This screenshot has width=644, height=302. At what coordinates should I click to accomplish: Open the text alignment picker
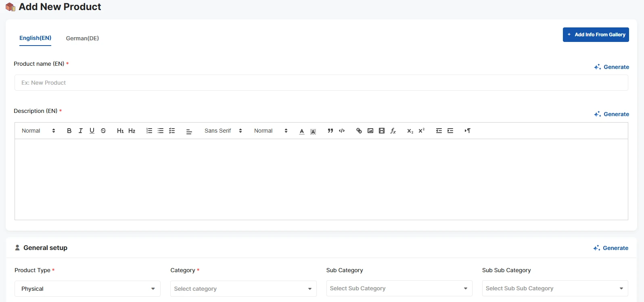point(189,131)
